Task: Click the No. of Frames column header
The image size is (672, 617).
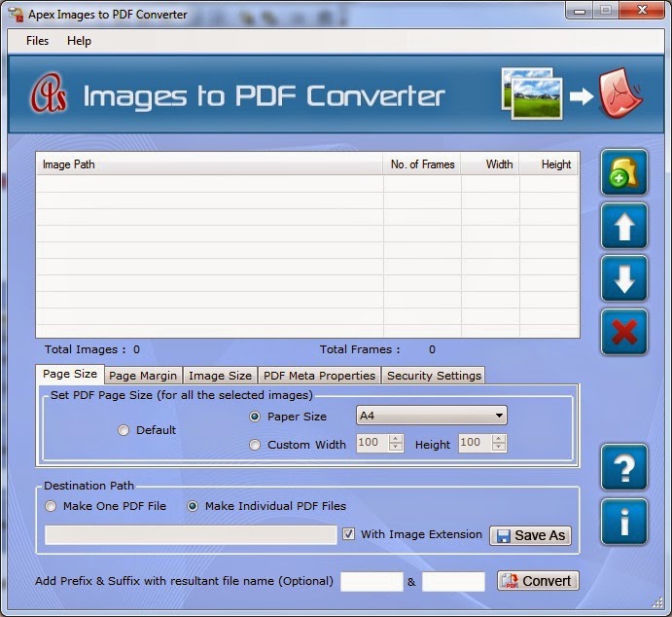Action: [422, 164]
